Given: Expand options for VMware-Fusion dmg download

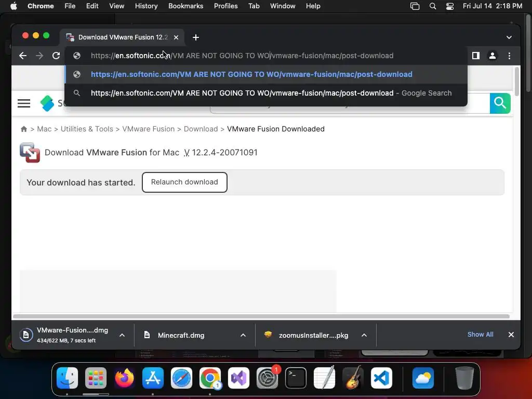Looking at the screenshot, I should pos(122,335).
